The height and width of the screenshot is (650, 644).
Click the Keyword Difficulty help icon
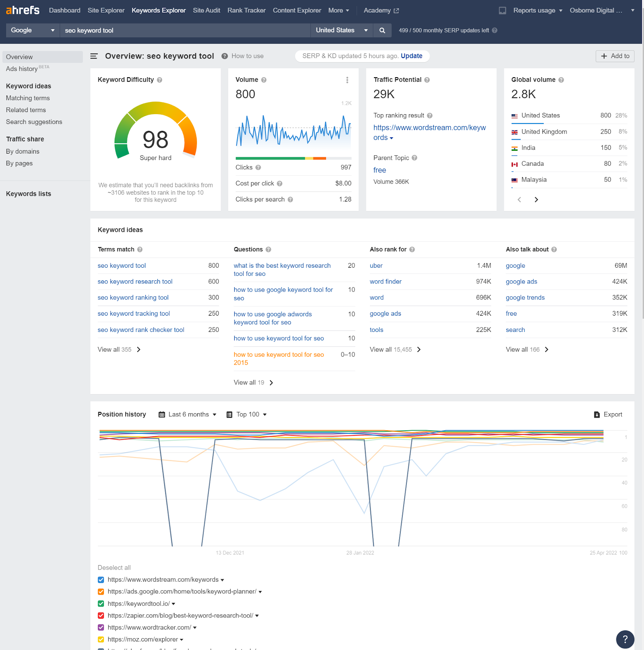160,80
